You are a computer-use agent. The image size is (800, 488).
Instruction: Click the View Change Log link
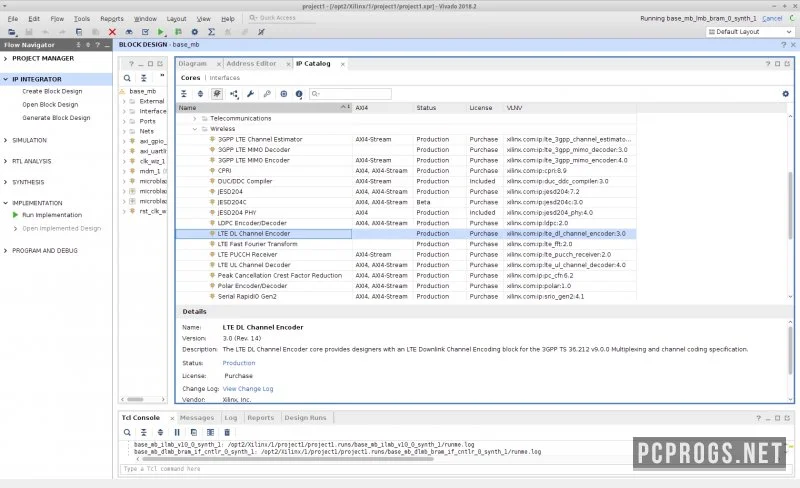point(248,389)
